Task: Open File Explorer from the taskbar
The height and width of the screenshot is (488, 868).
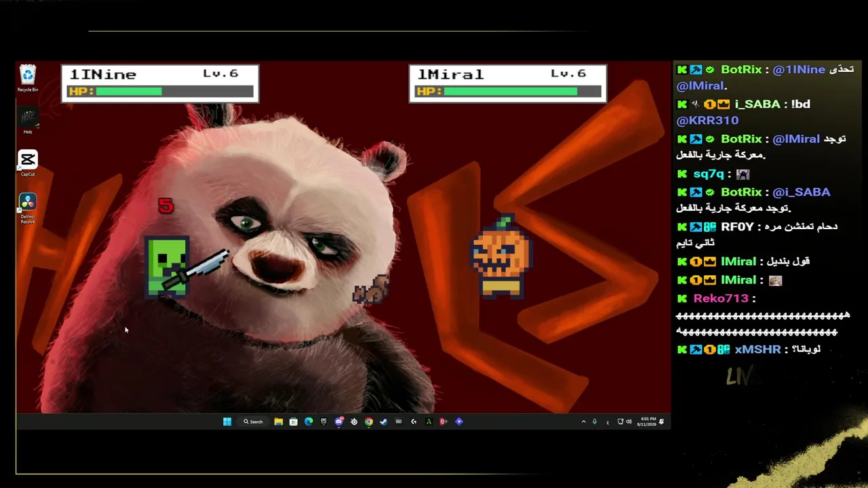Action: click(x=279, y=422)
